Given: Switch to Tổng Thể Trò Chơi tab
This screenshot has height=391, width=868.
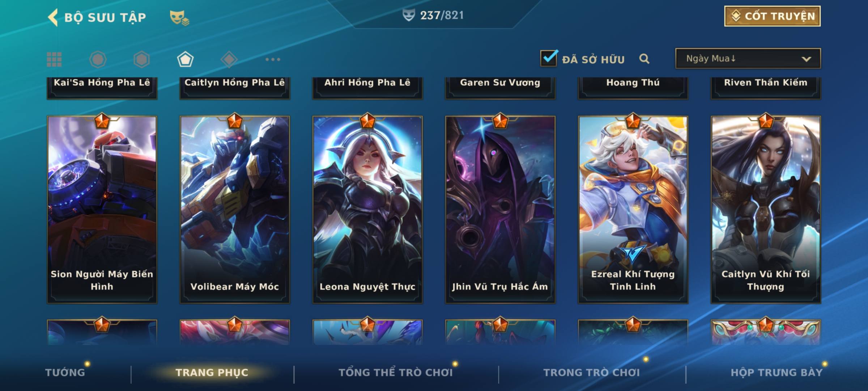Looking at the screenshot, I should tap(396, 372).
